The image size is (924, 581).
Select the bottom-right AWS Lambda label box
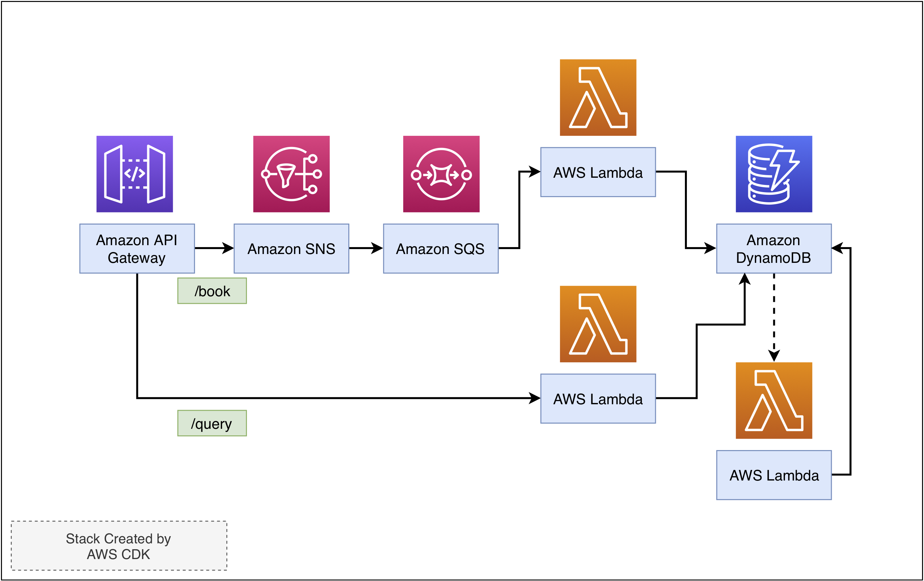tap(774, 475)
